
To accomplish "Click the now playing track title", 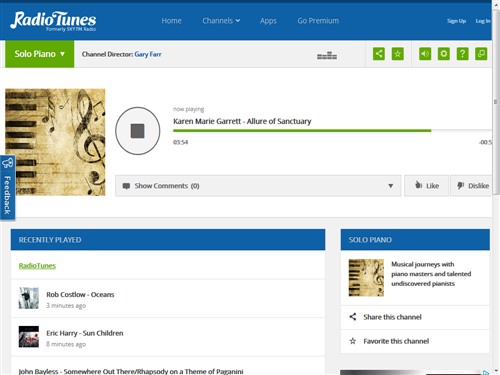I will (x=242, y=121).
